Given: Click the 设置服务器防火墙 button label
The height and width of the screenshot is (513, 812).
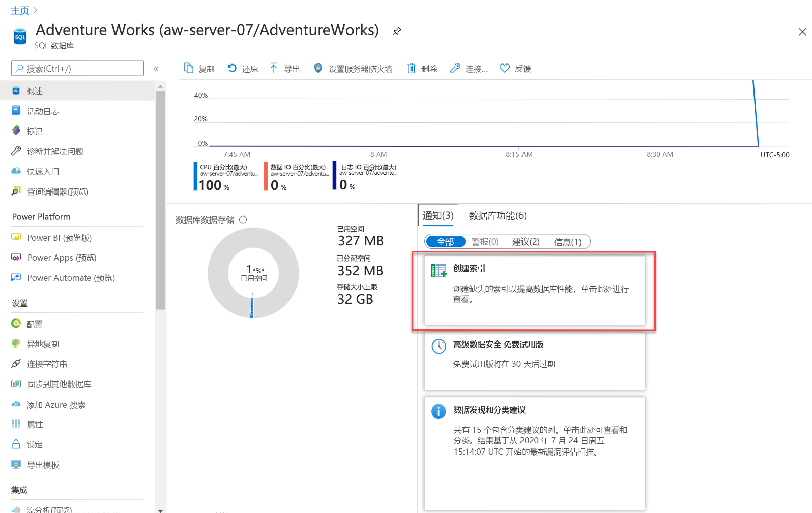Looking at the screenshot, I should pyautogui.click(x=361, y=69).
